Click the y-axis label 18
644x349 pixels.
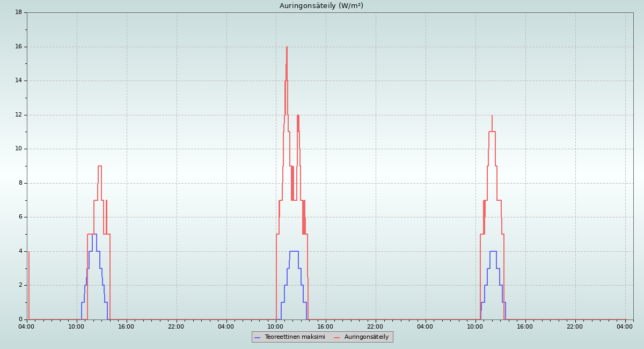tap(18, 12)
